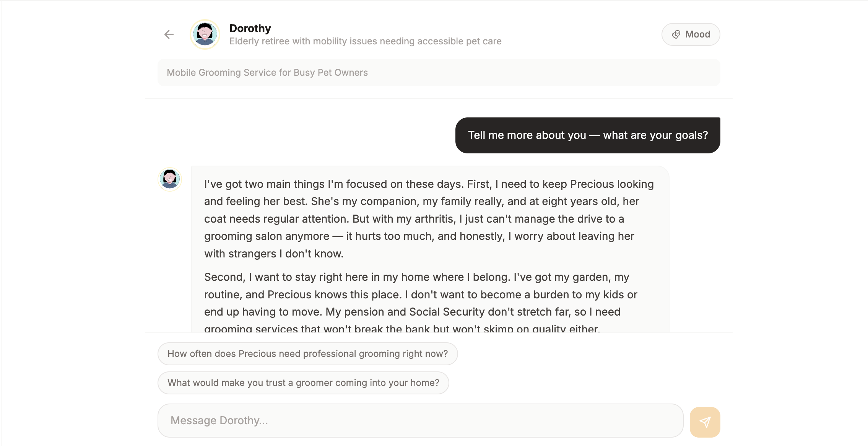Click the line mentioning pension and Social Security
Image resolution: width=868 pixels, height=446 pixels.
click(x=412, y=312)
